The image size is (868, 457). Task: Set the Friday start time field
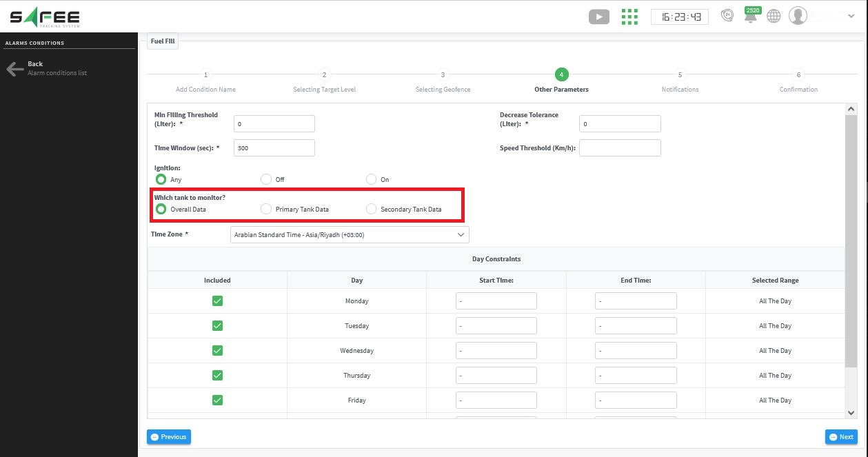(x=496, y=400)
